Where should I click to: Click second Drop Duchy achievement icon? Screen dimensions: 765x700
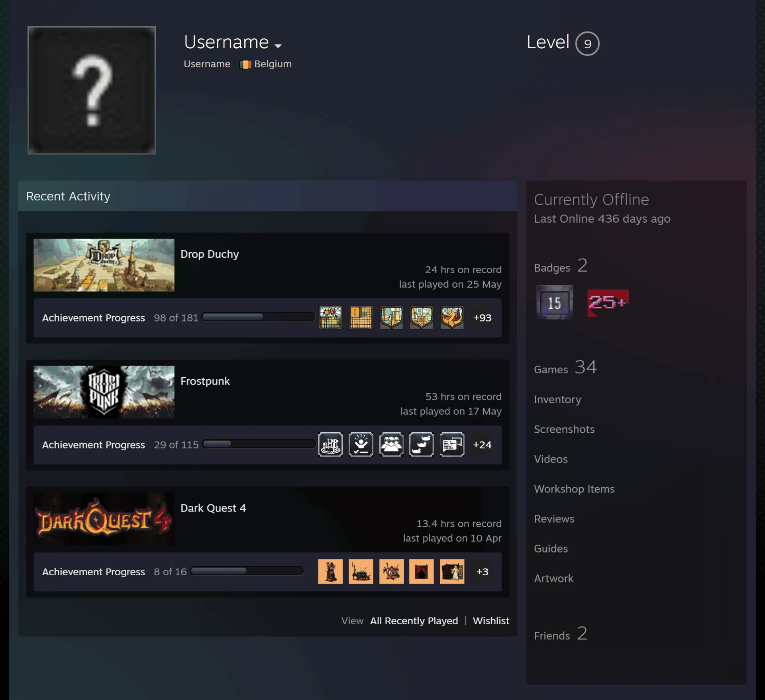pos(361,318)
